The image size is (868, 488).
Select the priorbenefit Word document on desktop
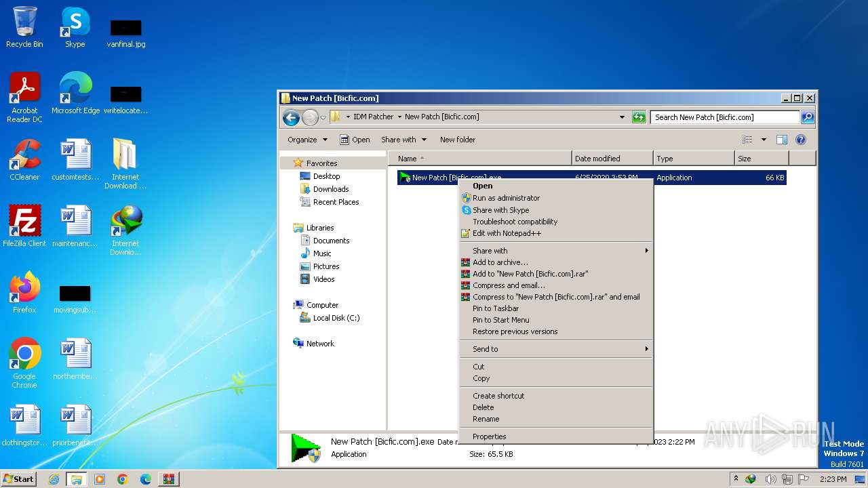75,426
